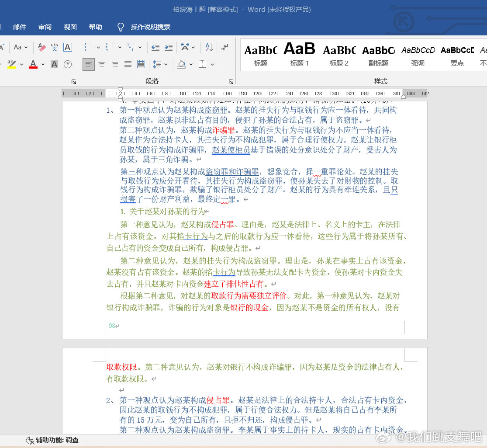The height and width of the screenshot is (448, 487).
Task: Expand Multilevel List dropdown arrow
Action: point(140,48)
